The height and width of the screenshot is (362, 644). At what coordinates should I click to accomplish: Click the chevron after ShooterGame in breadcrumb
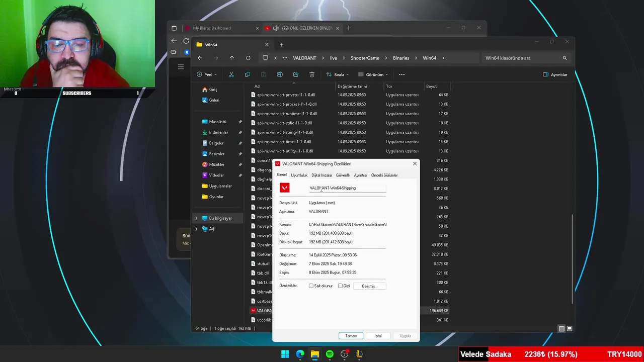point(386,58)
